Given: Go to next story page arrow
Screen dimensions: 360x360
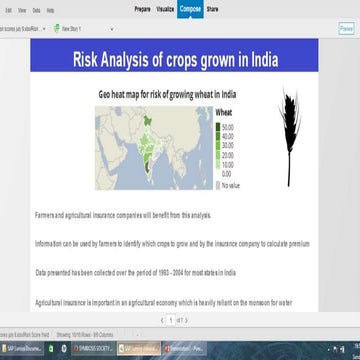Looking at the screenshot, I should pyautogui.click(x=186, y=321).
